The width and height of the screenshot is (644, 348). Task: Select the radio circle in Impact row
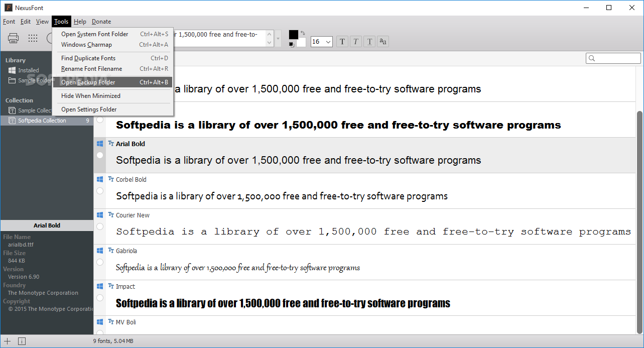pyautogui.click(x=100, y=298)
